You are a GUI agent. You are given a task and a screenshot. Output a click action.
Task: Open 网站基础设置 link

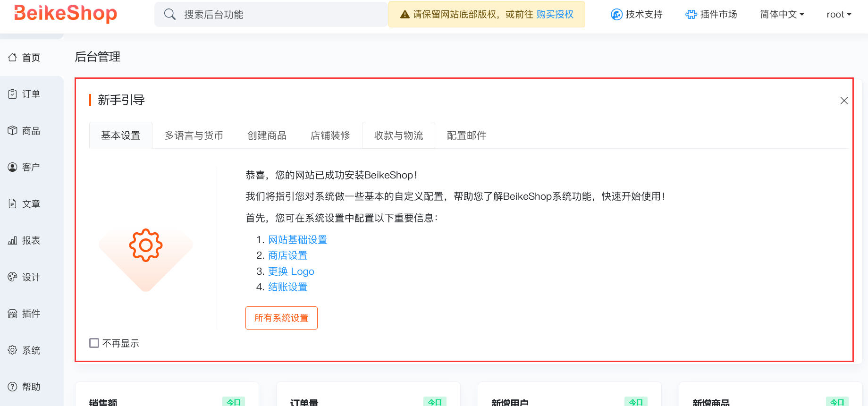click(x=298, y=240)
